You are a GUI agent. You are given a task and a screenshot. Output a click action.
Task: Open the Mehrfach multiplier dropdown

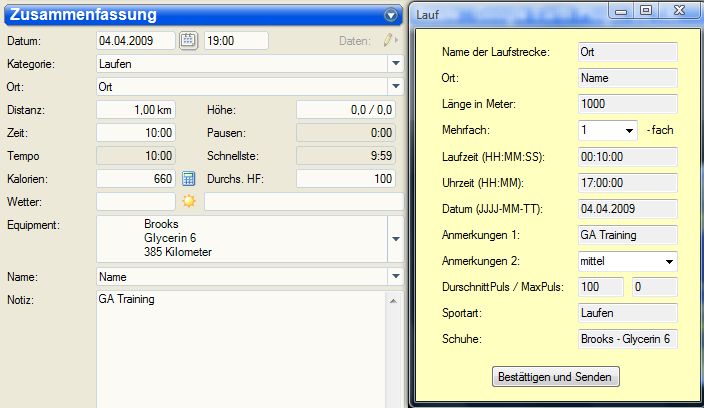(629, 130)
